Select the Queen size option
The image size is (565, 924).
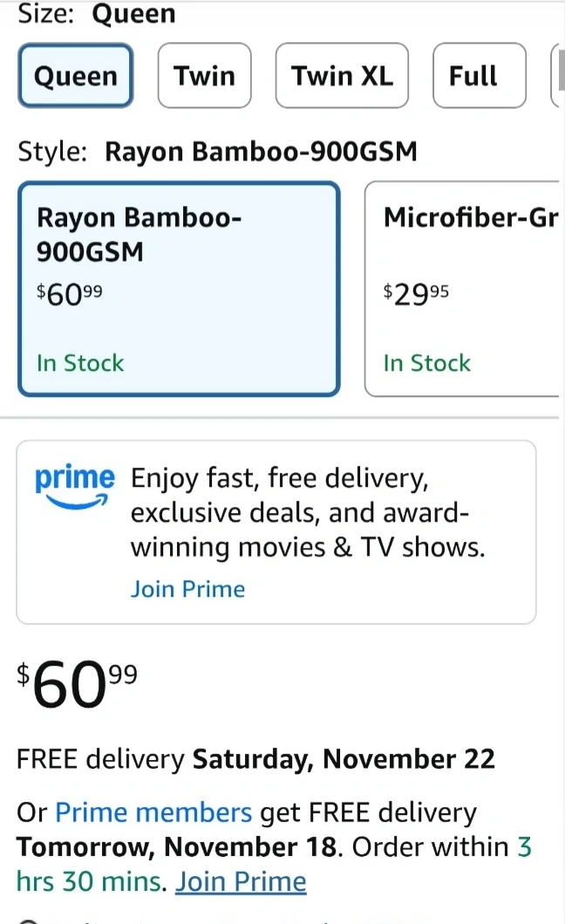point(76,76)
